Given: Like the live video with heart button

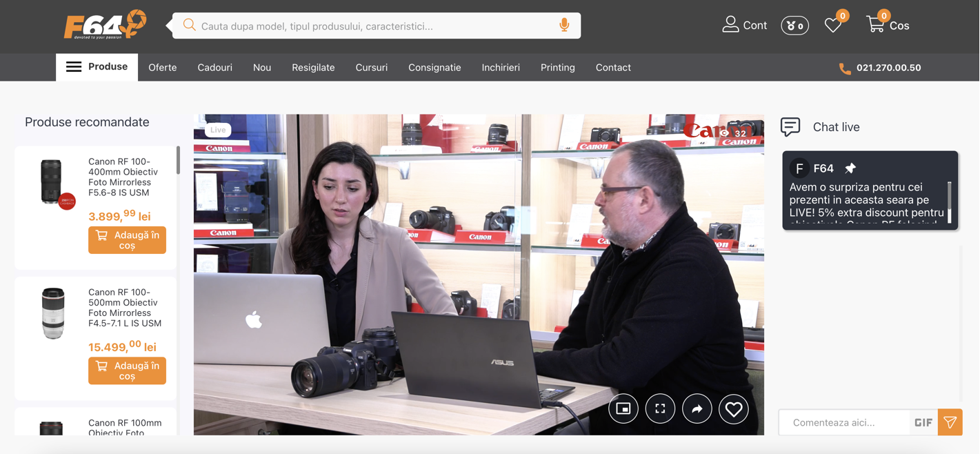Looking at the screenshot, I should click(734, 409).
